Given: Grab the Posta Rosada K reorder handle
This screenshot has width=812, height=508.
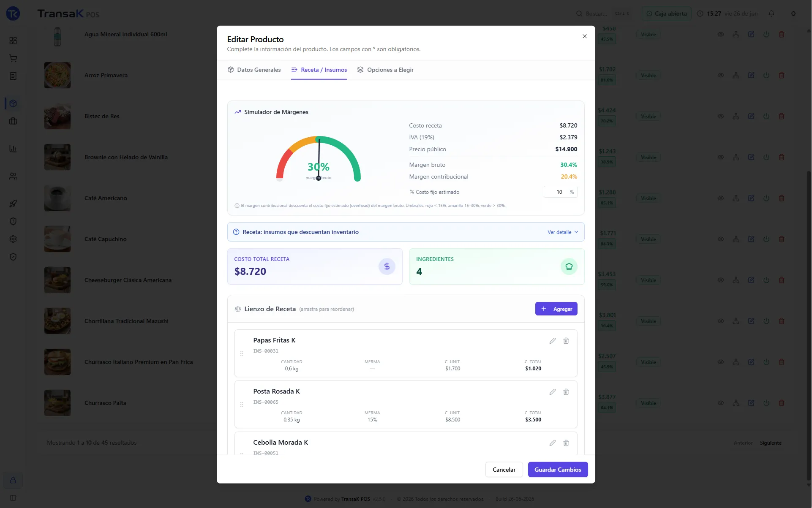Looking at the screenshot, I should [x=242, y=405].
